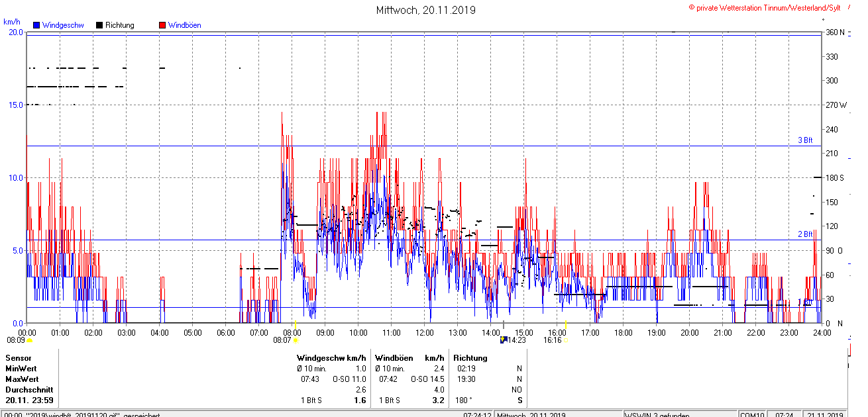
Task: Click the sunset marker at 16:16
Action: click(x=567, y=340)
